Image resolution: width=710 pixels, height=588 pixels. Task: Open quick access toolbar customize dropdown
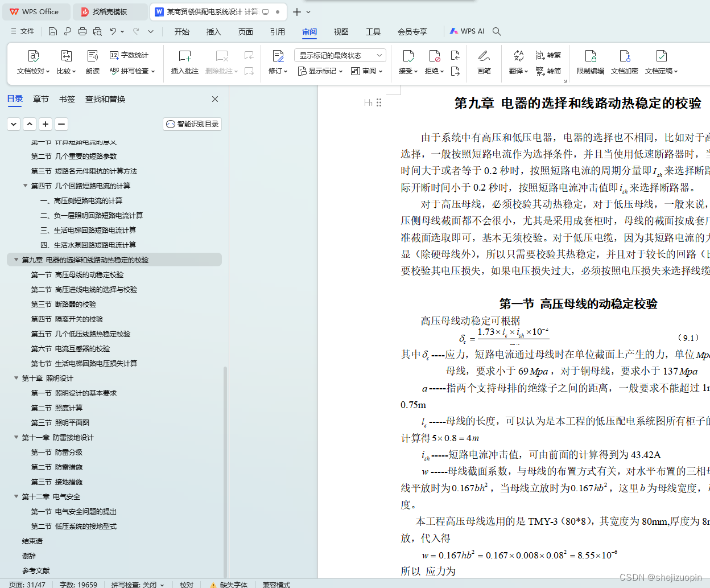(151, 31)
